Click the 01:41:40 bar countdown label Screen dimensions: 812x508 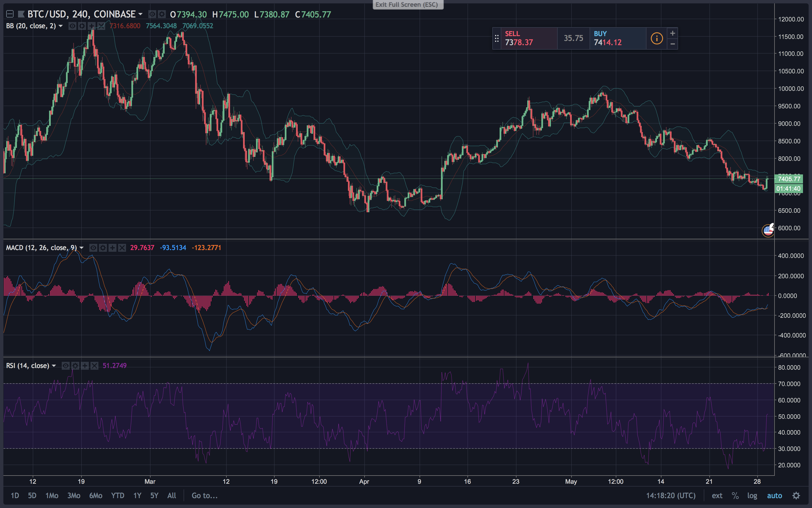pos(789,189)
